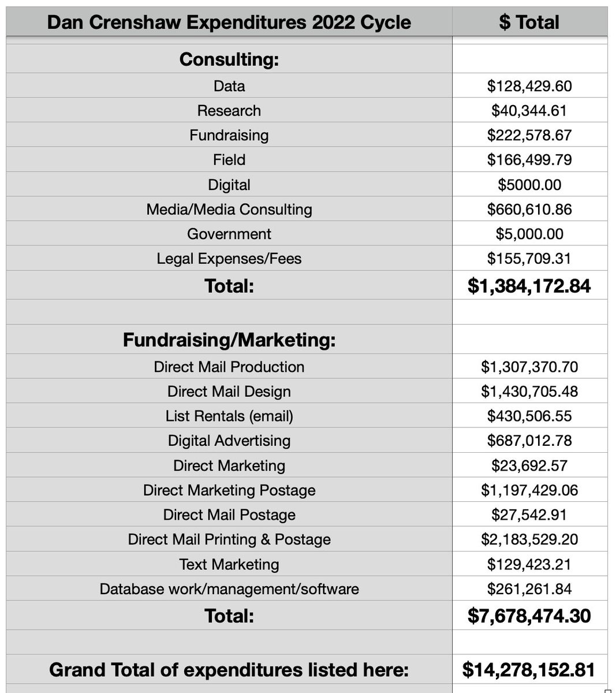The image size is (616, 693).
Task: Click the Fundraising amount $222,578.67
Action: pyautogui.click(x=529, y=135)
